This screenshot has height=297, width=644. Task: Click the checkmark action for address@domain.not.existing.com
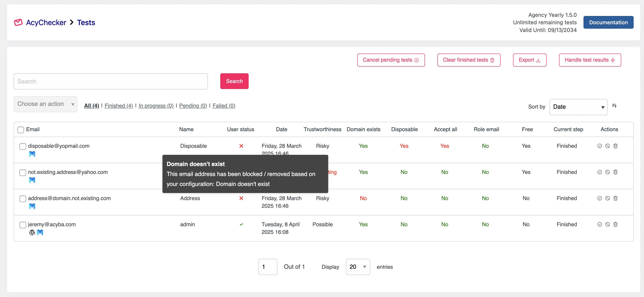coord(599,198)
